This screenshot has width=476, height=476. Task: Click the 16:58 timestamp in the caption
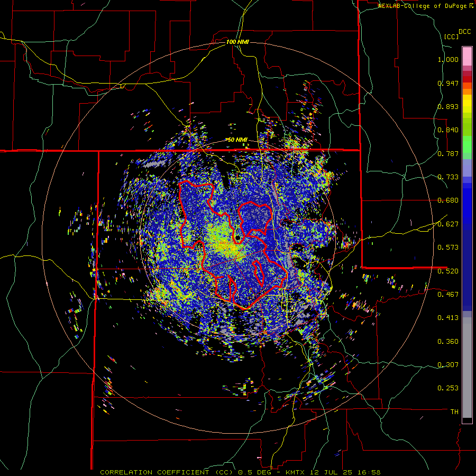click(369, 472)
